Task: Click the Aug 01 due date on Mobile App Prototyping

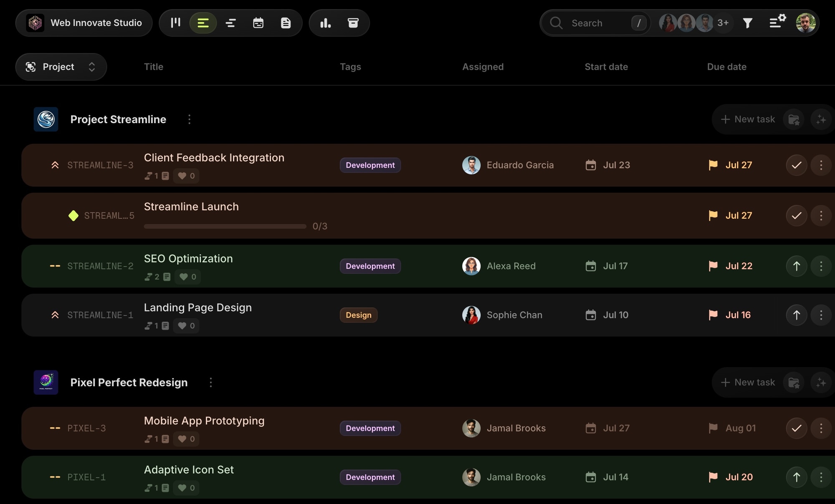Action: coord(732,428)
